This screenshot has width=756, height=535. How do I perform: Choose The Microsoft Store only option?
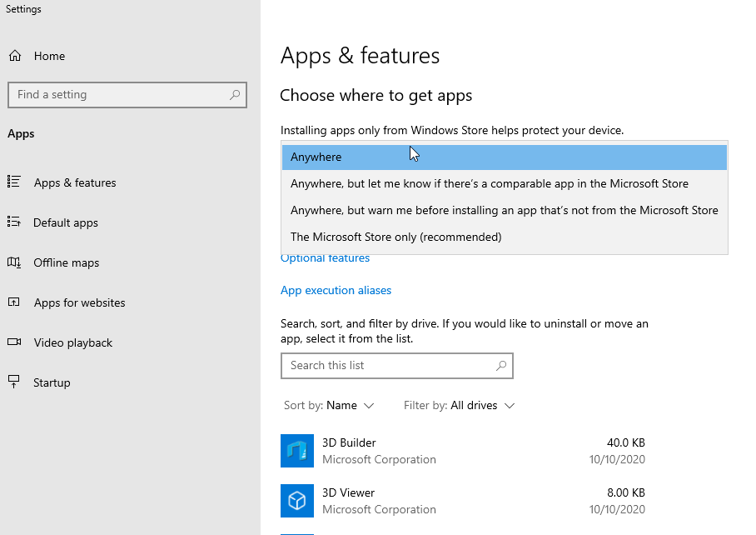505,237
